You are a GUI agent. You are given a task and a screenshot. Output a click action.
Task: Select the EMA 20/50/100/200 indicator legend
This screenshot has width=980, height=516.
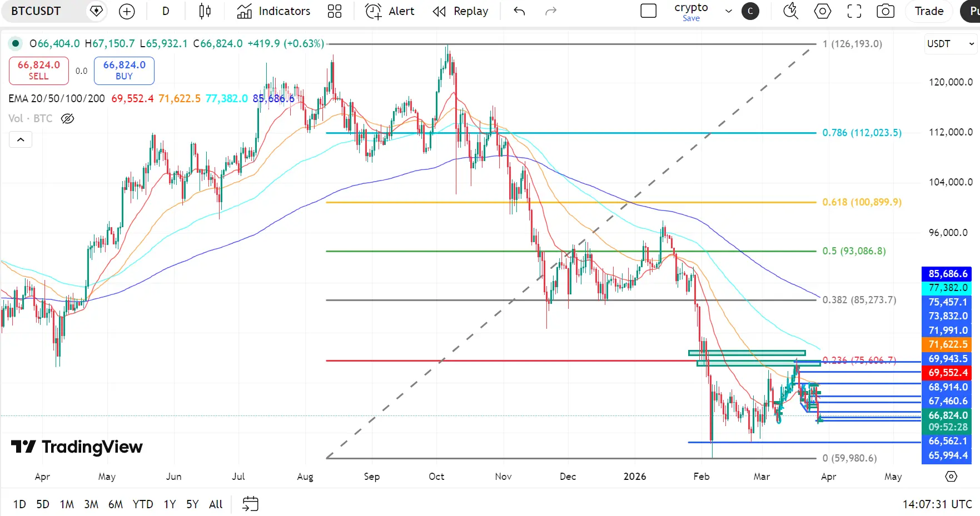click(57, 98)
